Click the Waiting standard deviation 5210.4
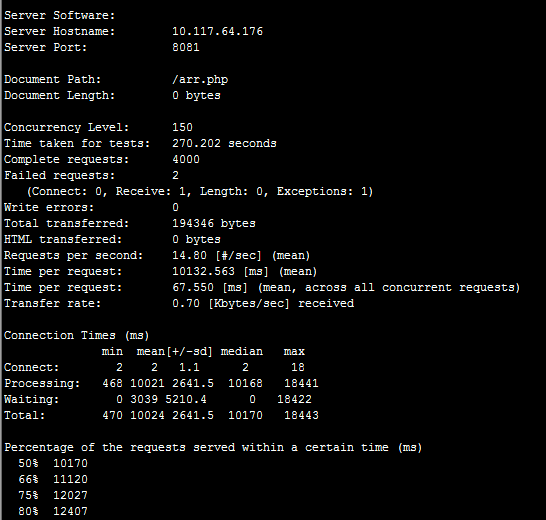Viewport: 546px width, 520px height. pyautogui.click(x=186, y=399)
